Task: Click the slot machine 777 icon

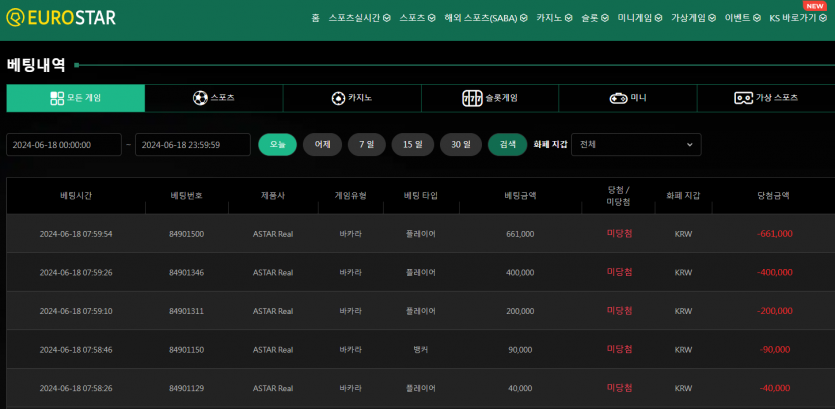Action: (x=472, y=98)
